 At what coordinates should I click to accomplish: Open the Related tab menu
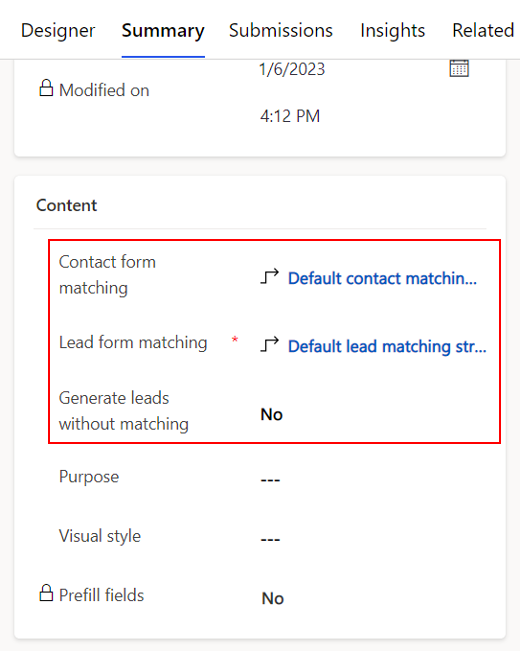pos(483,31)
